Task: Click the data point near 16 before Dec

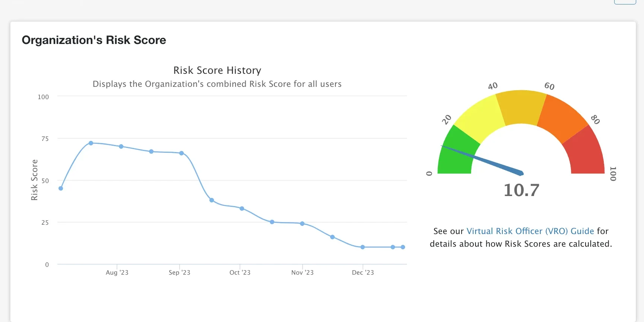Action: [332, 237]
